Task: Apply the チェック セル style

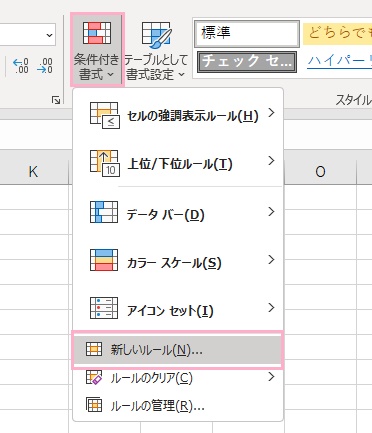Action: (x=247, y=62)
